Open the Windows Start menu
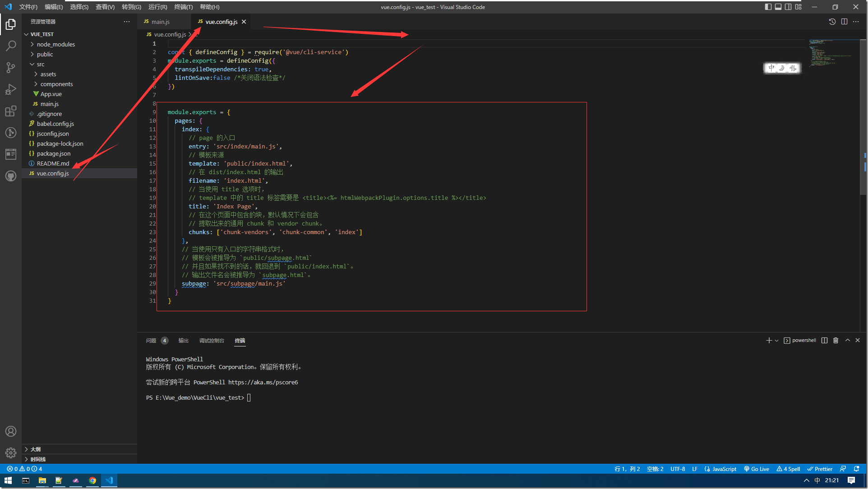The image size is (868, 489). [8, 480]
